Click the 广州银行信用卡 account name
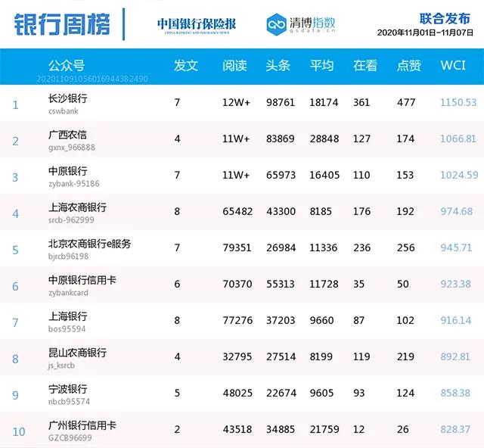This screenshot has height=448, width=484. pos(82,425)
